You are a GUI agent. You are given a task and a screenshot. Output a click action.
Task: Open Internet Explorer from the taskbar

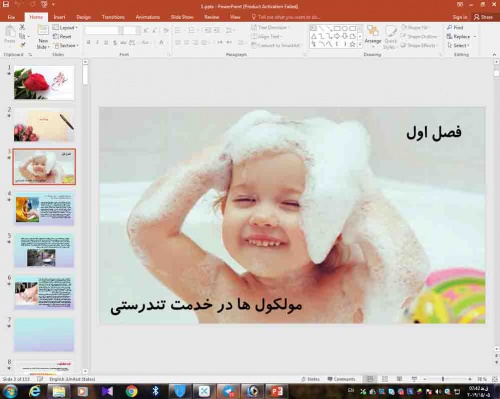tap(35, 391)
